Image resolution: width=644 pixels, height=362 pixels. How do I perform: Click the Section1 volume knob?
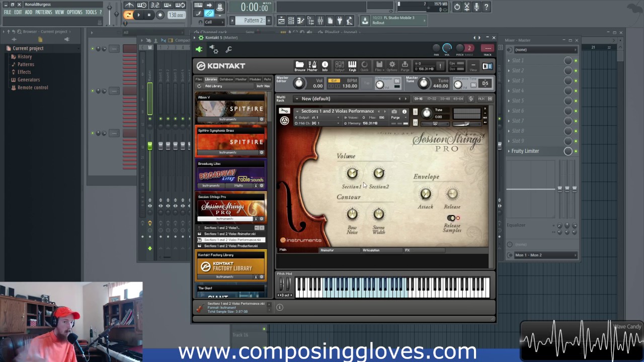click(352, 173)
